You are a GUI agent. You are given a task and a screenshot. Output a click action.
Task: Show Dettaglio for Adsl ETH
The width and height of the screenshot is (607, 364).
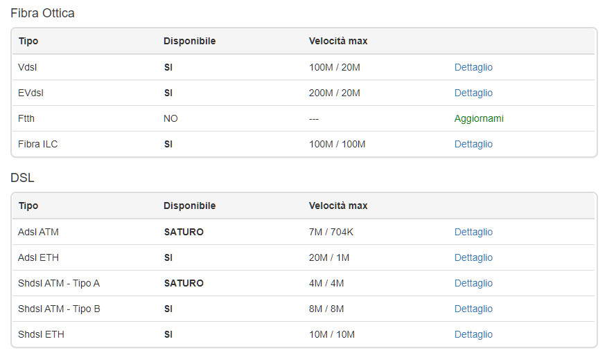tap(473, 257)
